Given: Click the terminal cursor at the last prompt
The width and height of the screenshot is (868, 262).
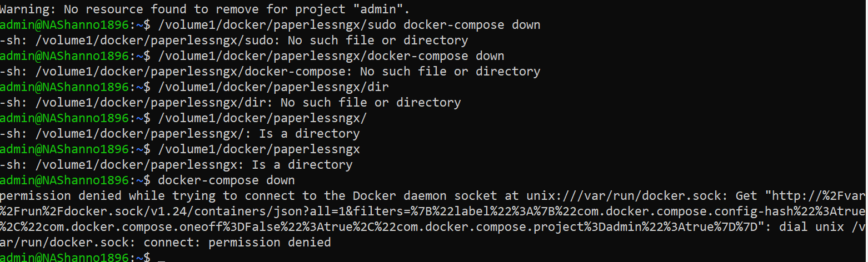Looking at the screenshot, I should click(162, 258).
